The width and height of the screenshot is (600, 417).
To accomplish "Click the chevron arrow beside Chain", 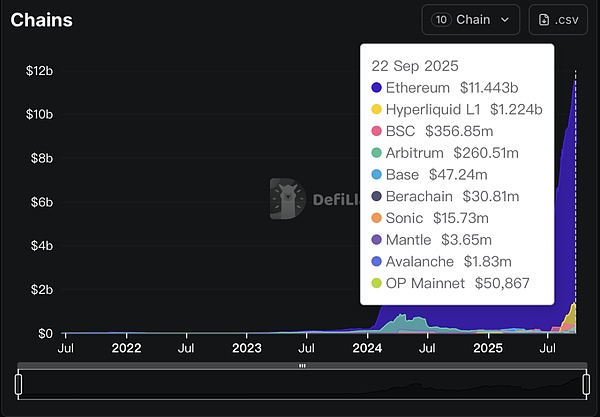I will [x=505, y=19].
